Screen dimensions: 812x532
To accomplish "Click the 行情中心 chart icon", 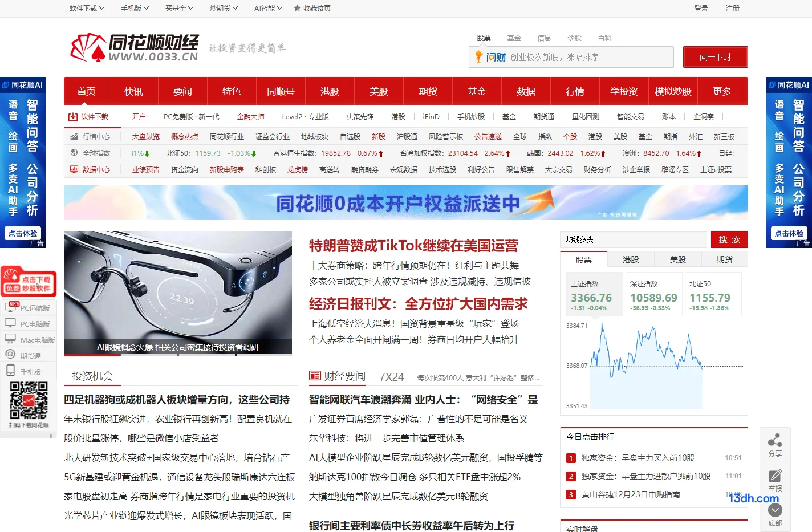I will 74,137.
